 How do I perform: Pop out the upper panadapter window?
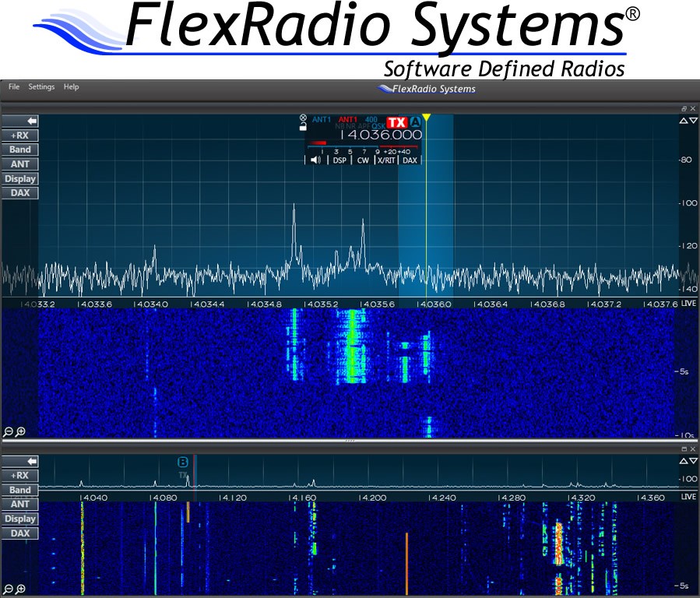pos(684,108)
